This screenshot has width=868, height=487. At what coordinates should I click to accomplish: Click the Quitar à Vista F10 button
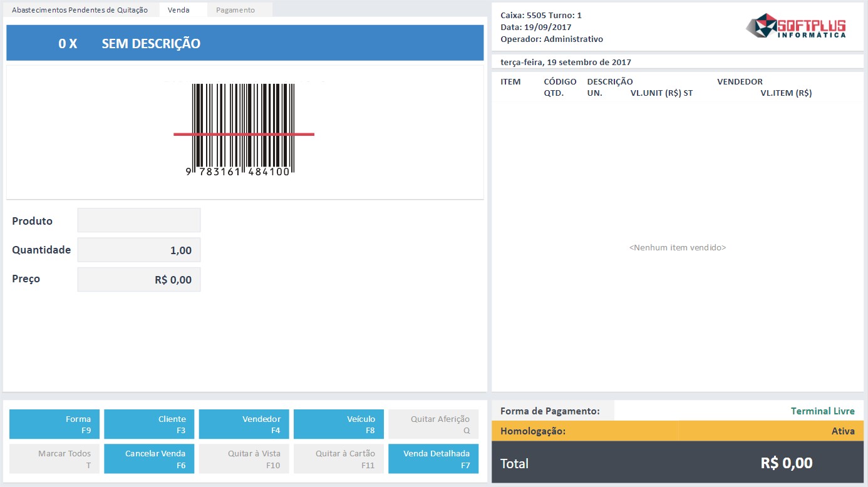tap(244, 459)
